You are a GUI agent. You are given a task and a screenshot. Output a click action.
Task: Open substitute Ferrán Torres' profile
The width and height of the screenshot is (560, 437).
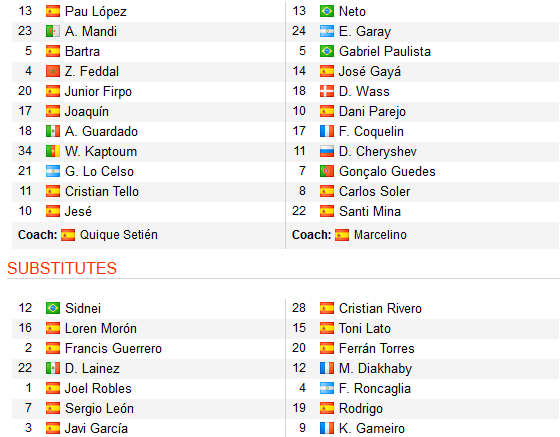376,348
